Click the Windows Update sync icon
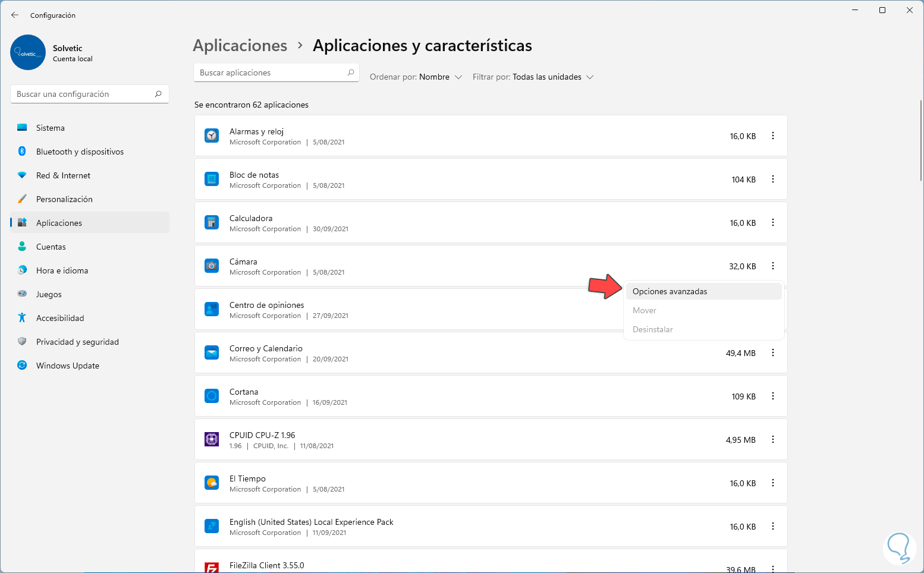The image size is (924, 573). click(x=22, y=366)
